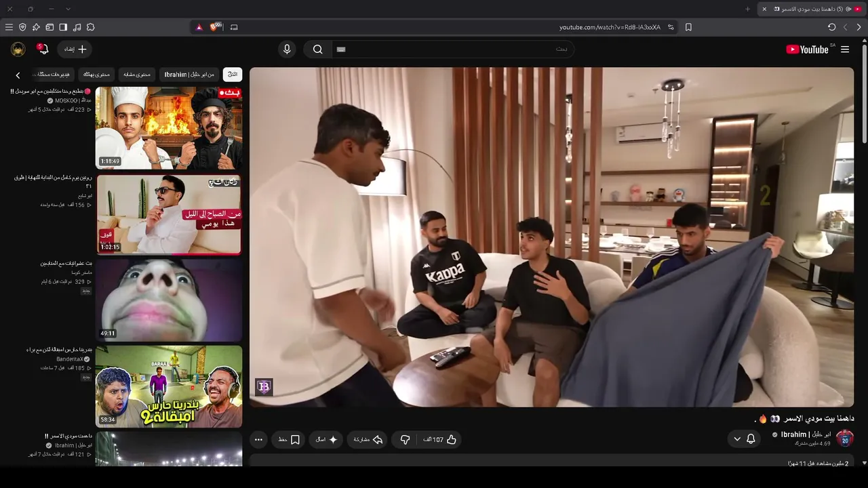This screenshot has width=868, height=488.
Task: Select the All filter chip
Action: click(x=232, y=75)
